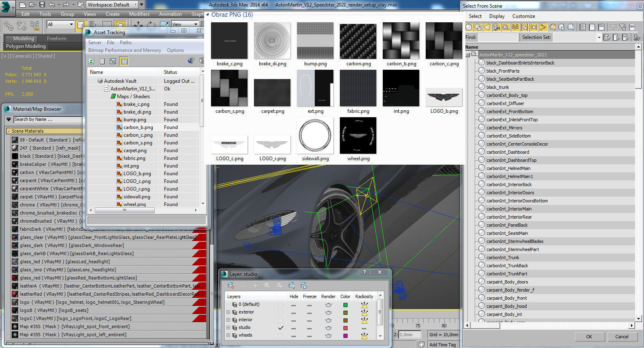Toggle Display Lights filter in Select From Scene
Image resolution: width=644 pixels, height=348 pixels.
coord(487,27)
